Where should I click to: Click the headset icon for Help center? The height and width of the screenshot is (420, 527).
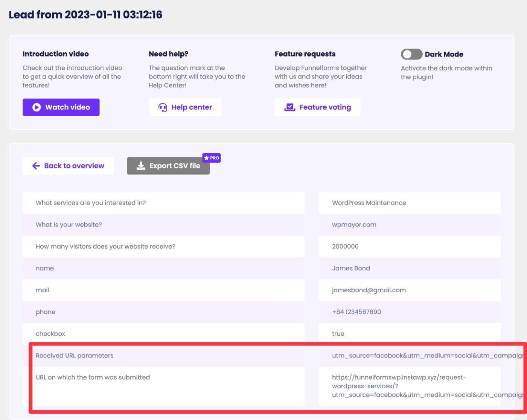pos(163,107)
